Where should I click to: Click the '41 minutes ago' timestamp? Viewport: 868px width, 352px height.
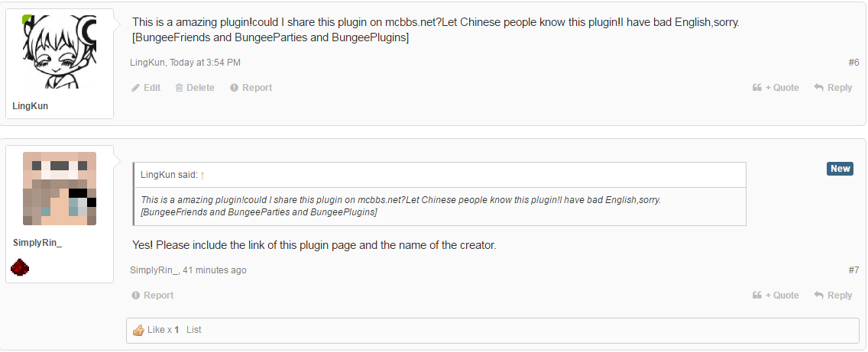(x=215, y=270)
